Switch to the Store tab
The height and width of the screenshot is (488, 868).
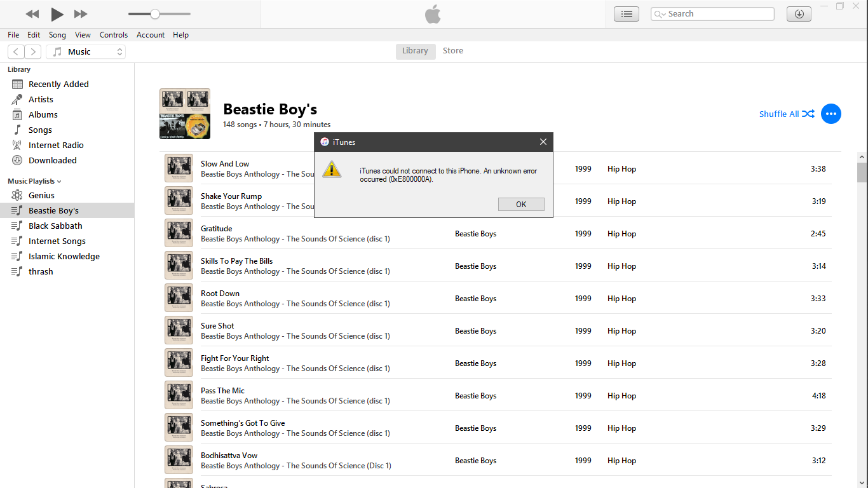[453, 51]
